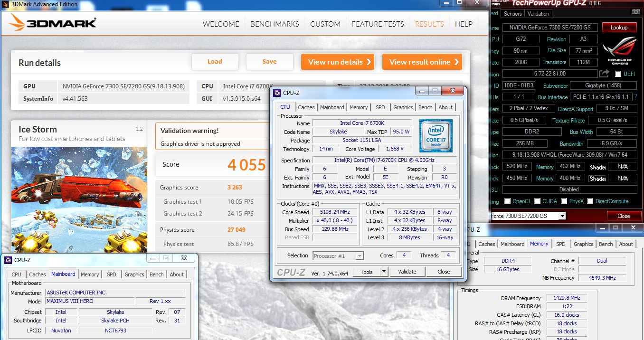Click View result online button
Viewport: 644px width, 340px height.
tap(422, 62)
